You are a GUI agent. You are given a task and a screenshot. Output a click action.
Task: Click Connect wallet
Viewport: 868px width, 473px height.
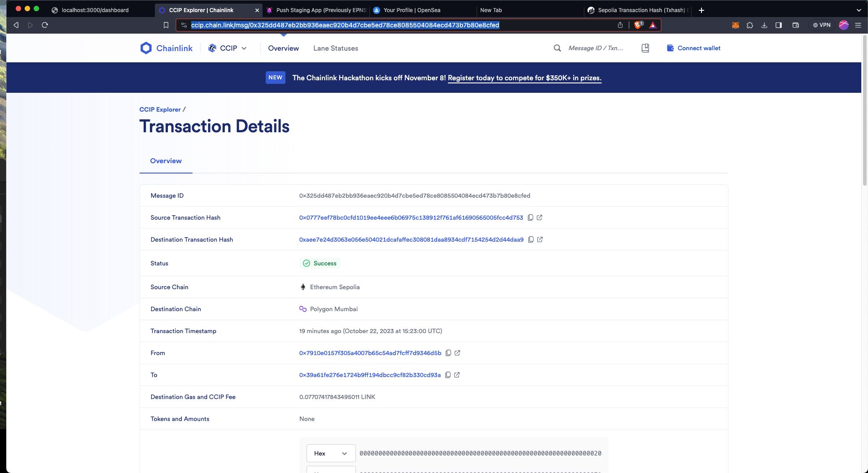(693, 48)
